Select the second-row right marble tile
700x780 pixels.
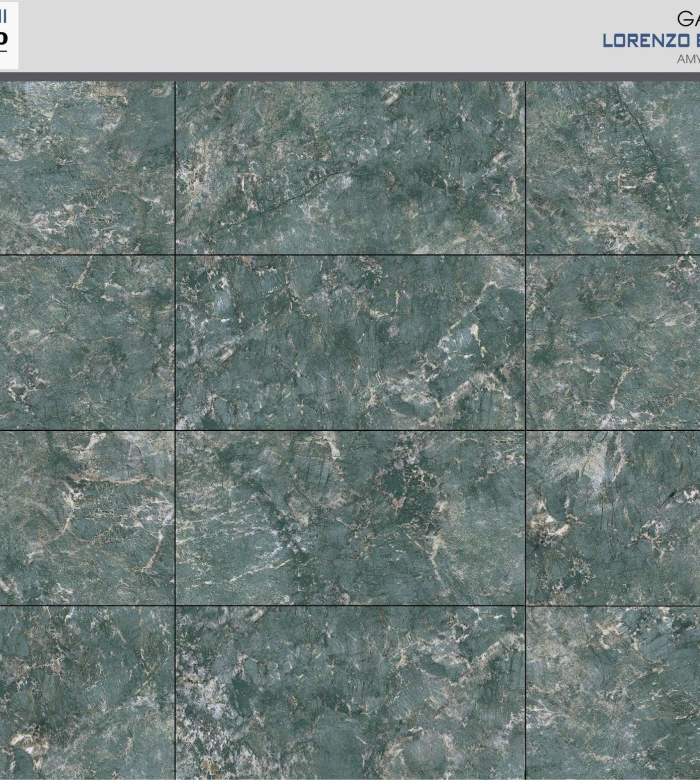(x=613, y=343)
